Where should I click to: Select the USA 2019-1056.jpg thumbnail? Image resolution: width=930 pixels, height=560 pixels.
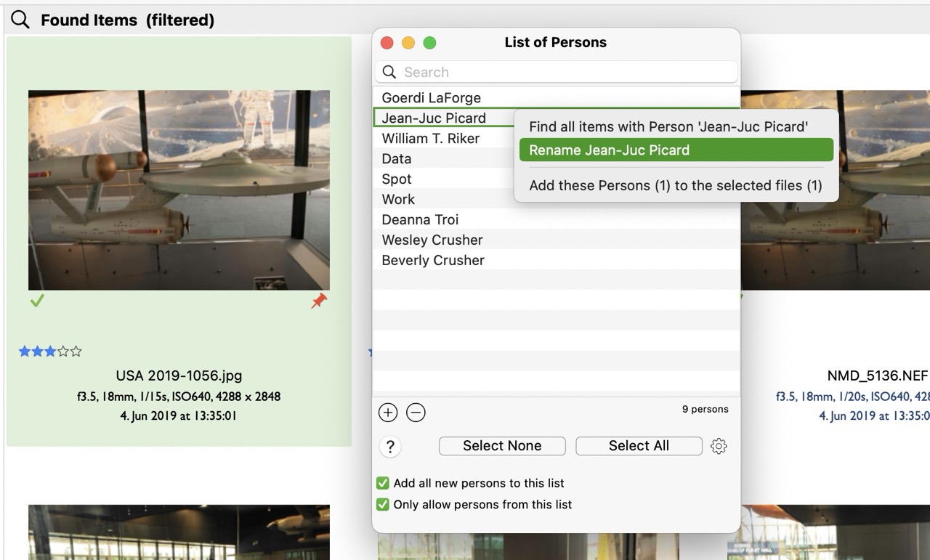coord(179,190)
